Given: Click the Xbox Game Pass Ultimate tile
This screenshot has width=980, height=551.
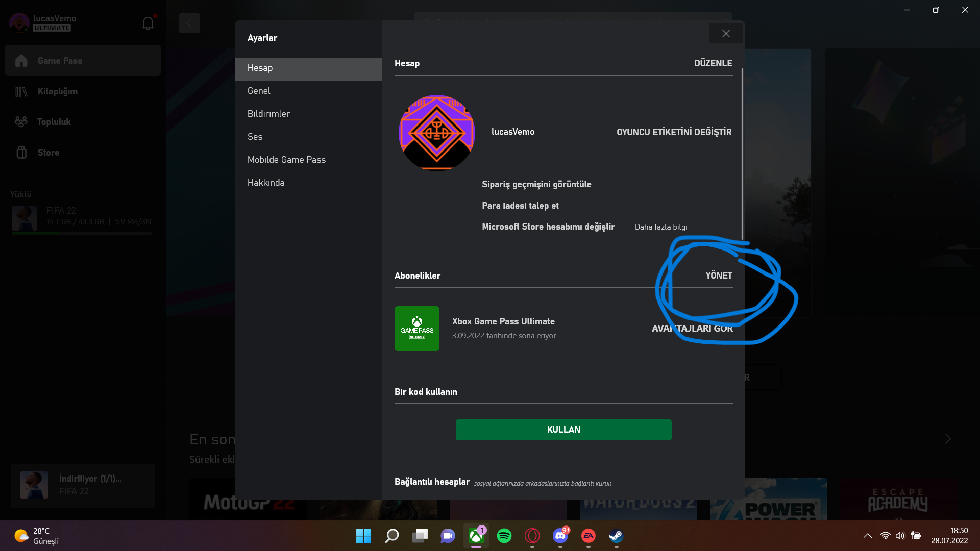Looking at the screenshot, I should (x=416, y=329).
